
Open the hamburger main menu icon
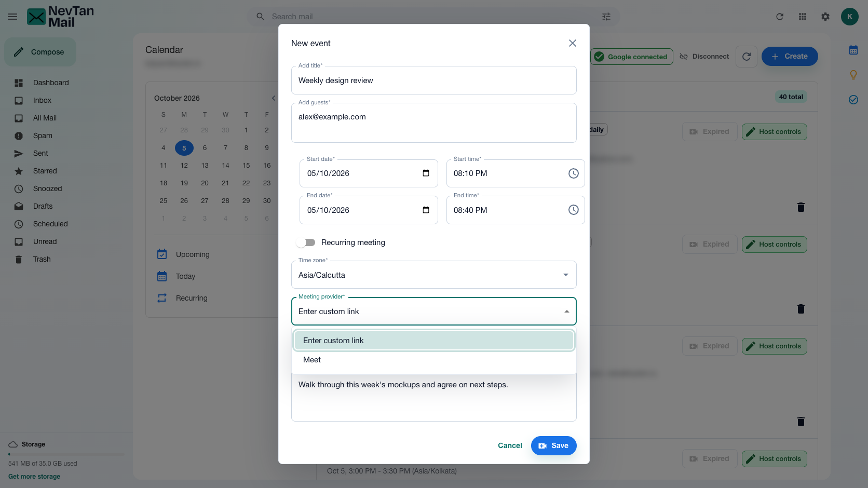pos(12,17)
